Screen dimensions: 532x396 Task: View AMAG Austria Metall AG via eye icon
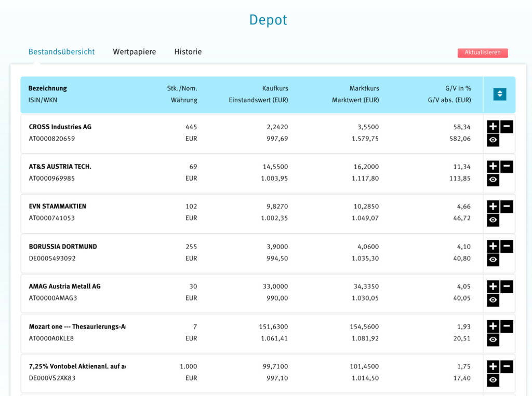[x=493, y=299]
